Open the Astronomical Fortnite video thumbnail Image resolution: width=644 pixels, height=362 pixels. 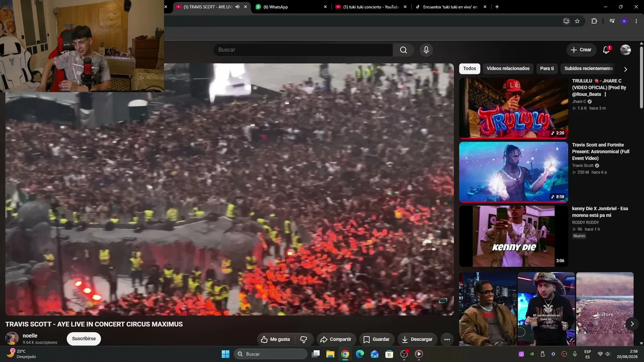[x=513, y=172]
